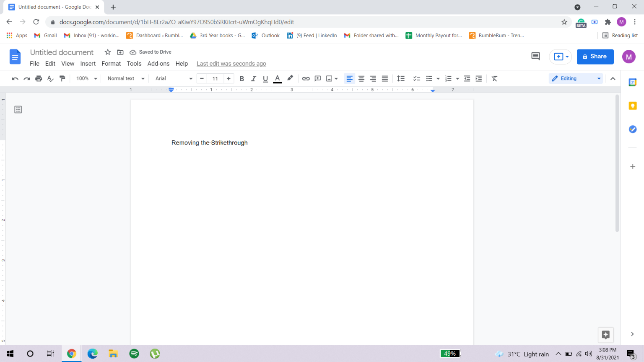Open Google Keep in the side panel
644x362 pixels.
pos(633,106)
